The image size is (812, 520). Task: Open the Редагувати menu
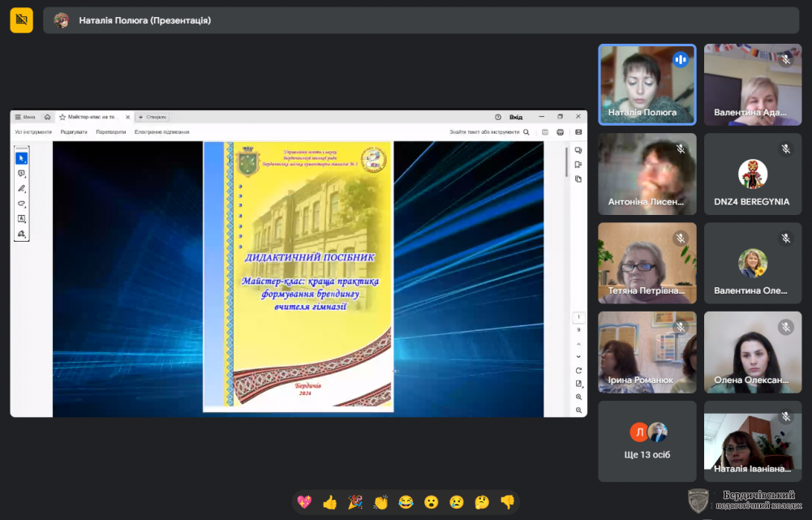74,131
